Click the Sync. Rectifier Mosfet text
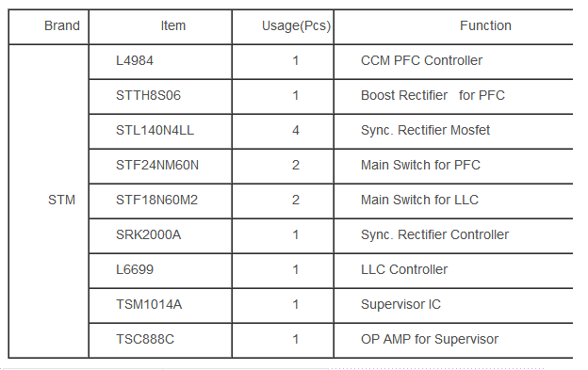This screenshot has height=370, width=588. pos(425,130)
